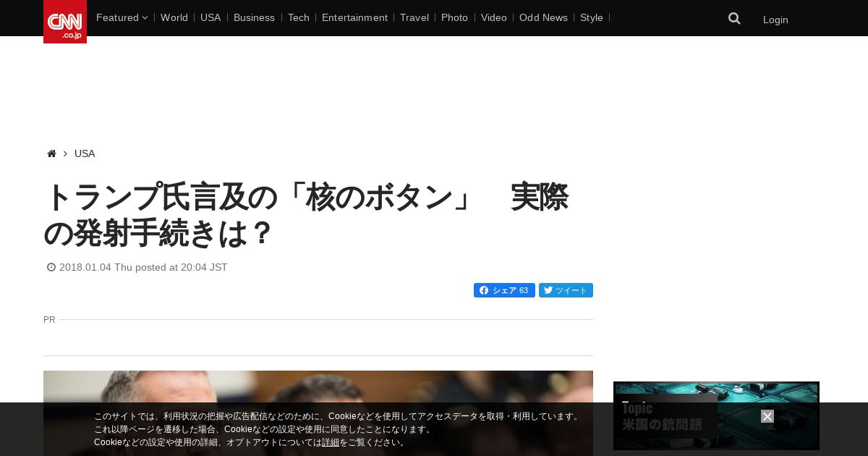Go to Odd News section
868x456 pixels.
coord(543,17)
